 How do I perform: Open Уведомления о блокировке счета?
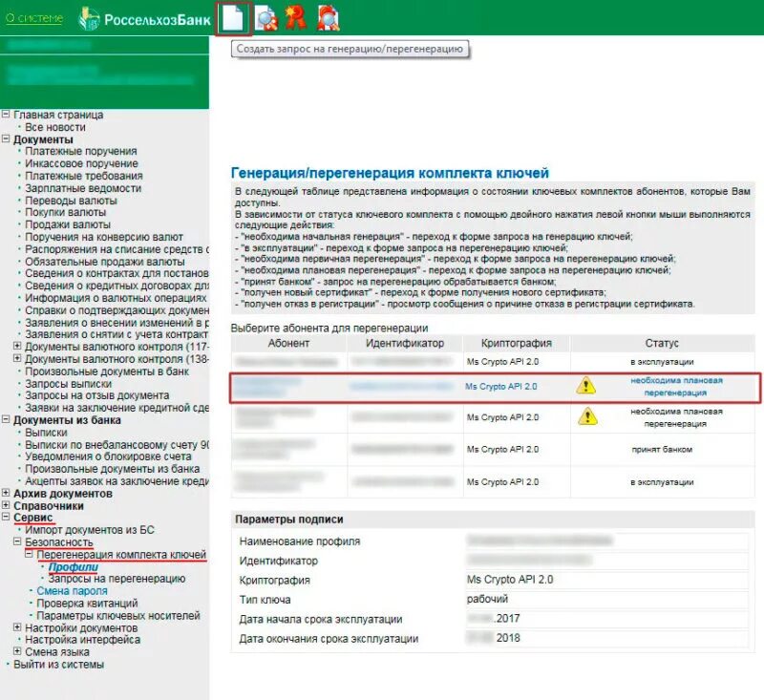click(108, 456)
